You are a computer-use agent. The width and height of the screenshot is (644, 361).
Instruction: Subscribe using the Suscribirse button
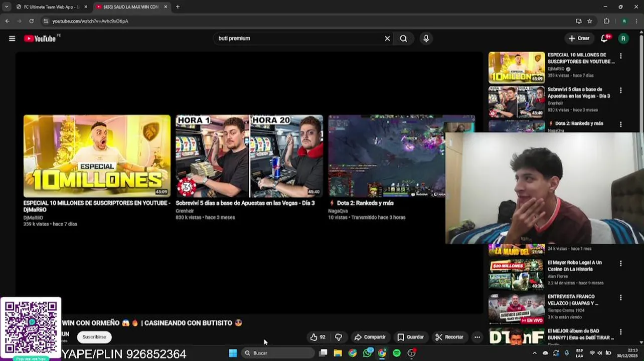[x=94, y=337]
